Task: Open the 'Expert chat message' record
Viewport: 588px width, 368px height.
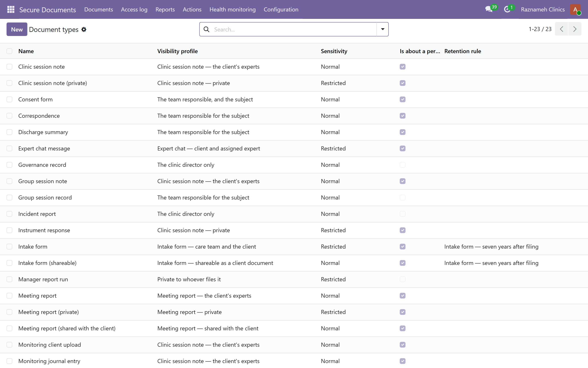Action: click(44, 148)
